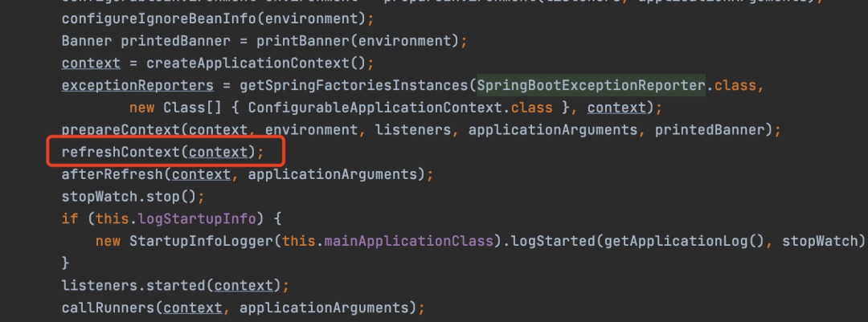Click the exceptionReporters variable

pos(137,86)
